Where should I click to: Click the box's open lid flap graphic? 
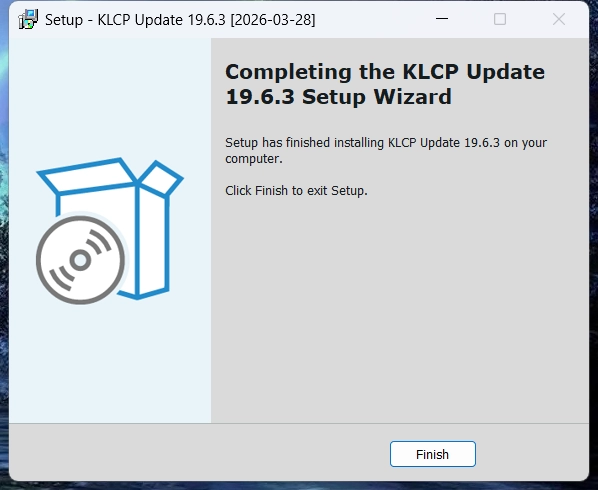[x=160, y=178]
